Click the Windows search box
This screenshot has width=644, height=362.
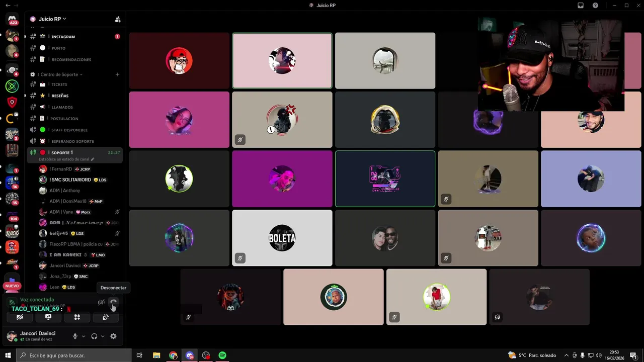tap(73, 355)
